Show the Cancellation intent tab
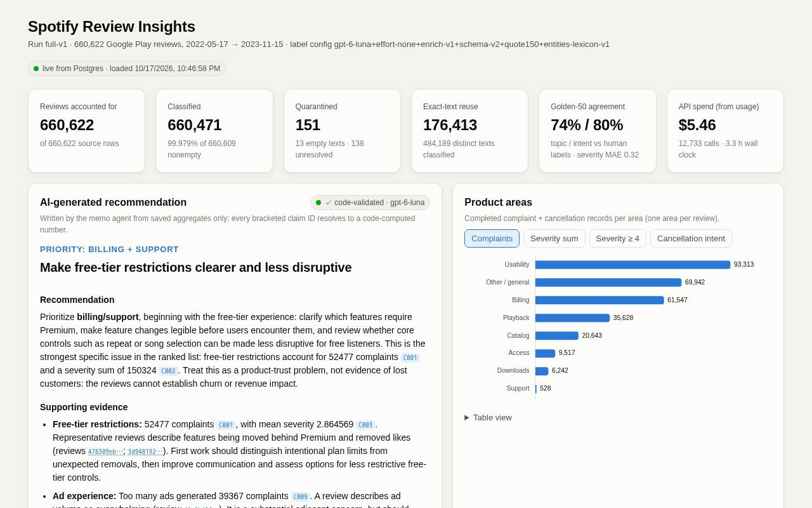The width and height of the screenshot is (812, 508). coord(691,238)
